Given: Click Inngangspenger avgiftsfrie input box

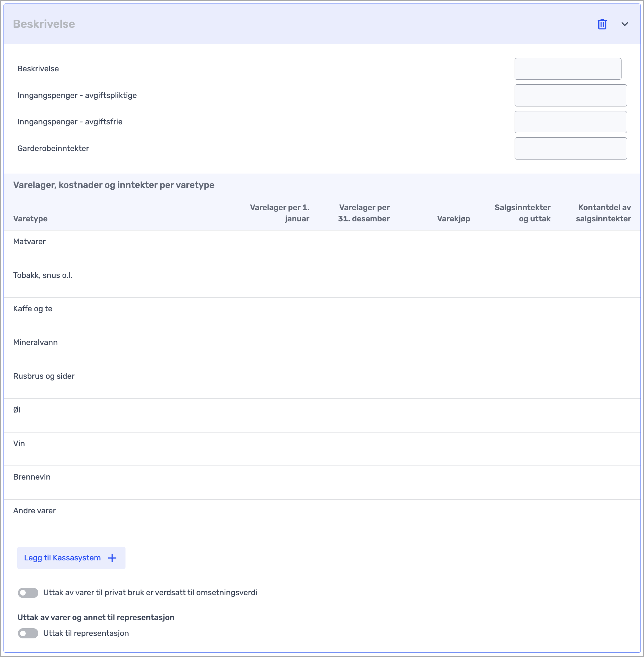Looking at the screenshot, I should pos(571,122).
